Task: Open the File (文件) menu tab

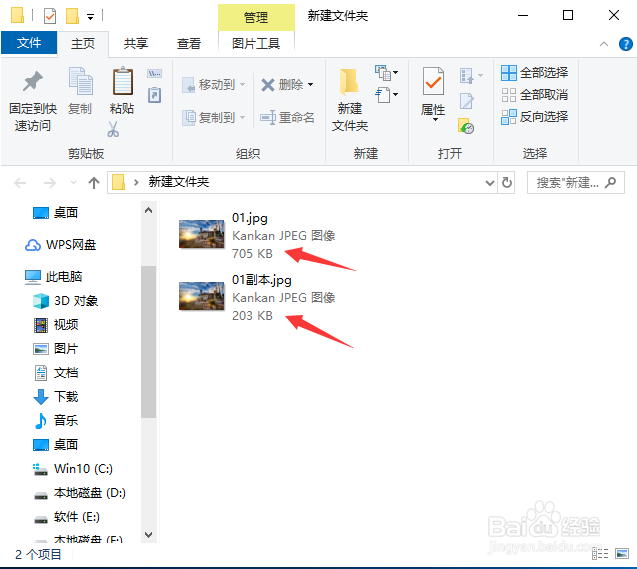Action: click(x=29, y=43)
